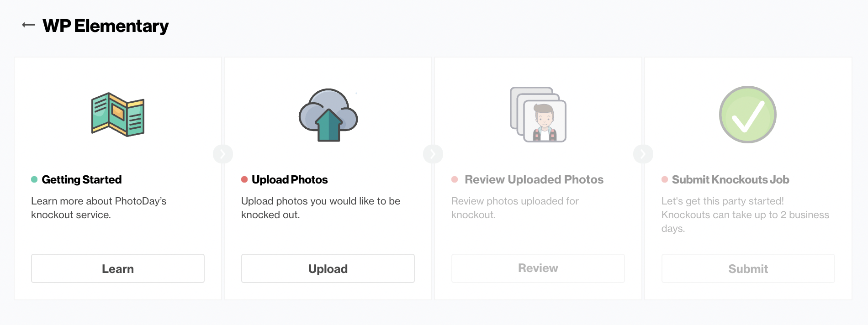Click chevron between Review and Submit cards
The width and height of the screenshot is (868, 325).
[643, 154]
